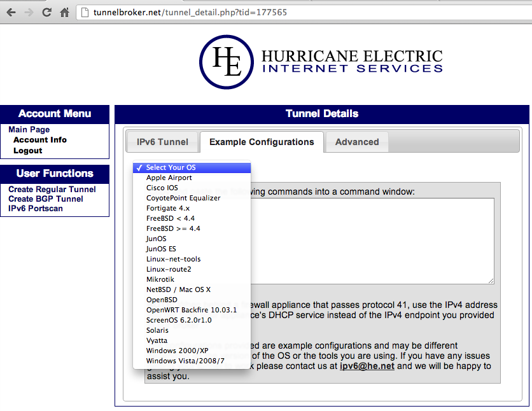The width and height of the screenshot is (532, 411).
Task: Select Vyatta from OS list
Action: click(x=192, y=340)
